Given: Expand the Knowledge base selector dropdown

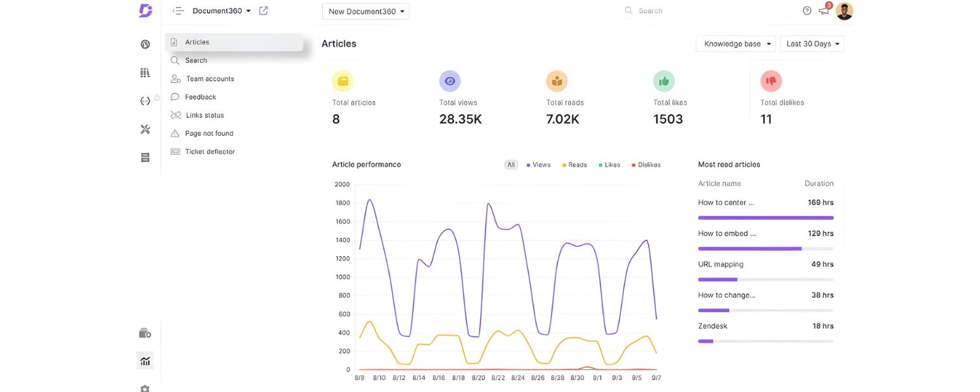Looking at the screenshot, I should [x=735, y=43].
